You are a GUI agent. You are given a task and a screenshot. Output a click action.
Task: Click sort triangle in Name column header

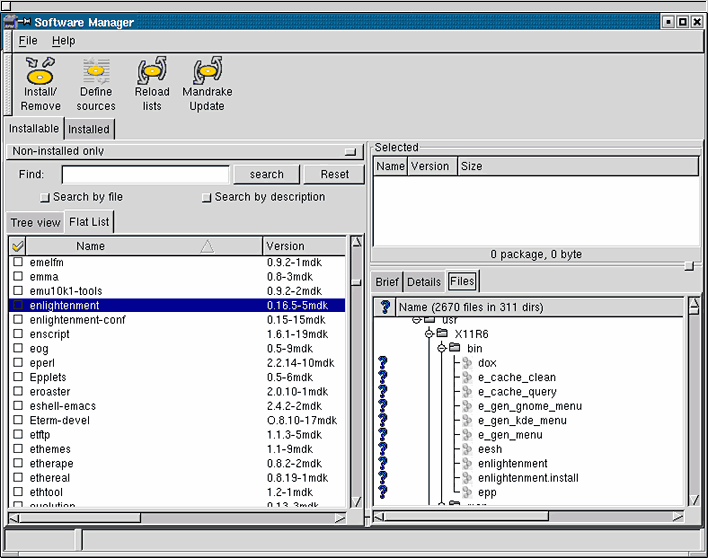point(207,246)
